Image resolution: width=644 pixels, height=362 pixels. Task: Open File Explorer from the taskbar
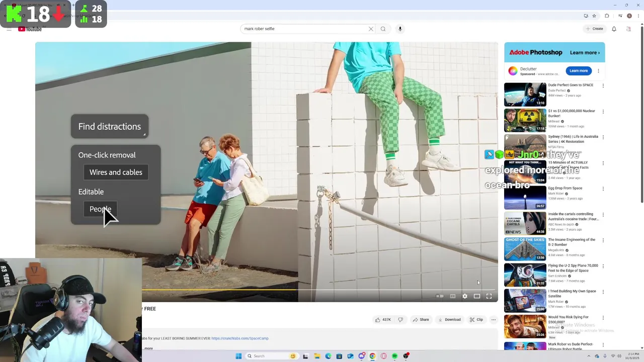tap(317, 356)
